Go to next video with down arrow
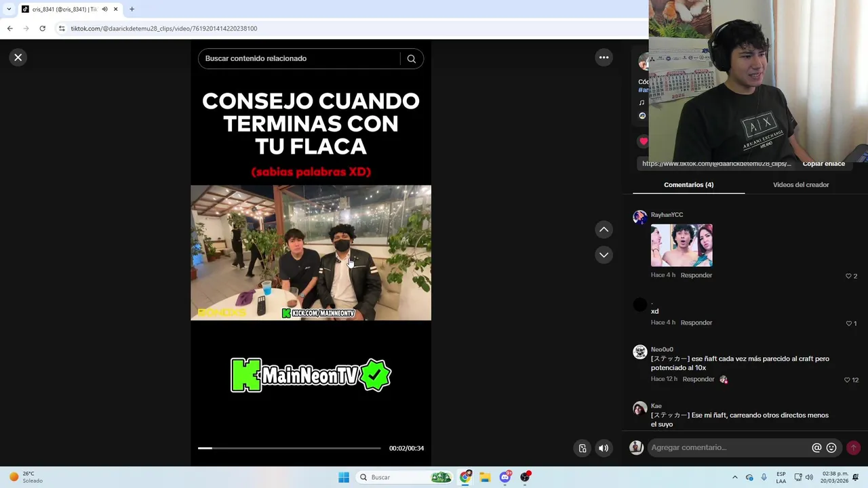Image resolution: width=868 pixels, height=488 pixels. click(x=604, y=255)
